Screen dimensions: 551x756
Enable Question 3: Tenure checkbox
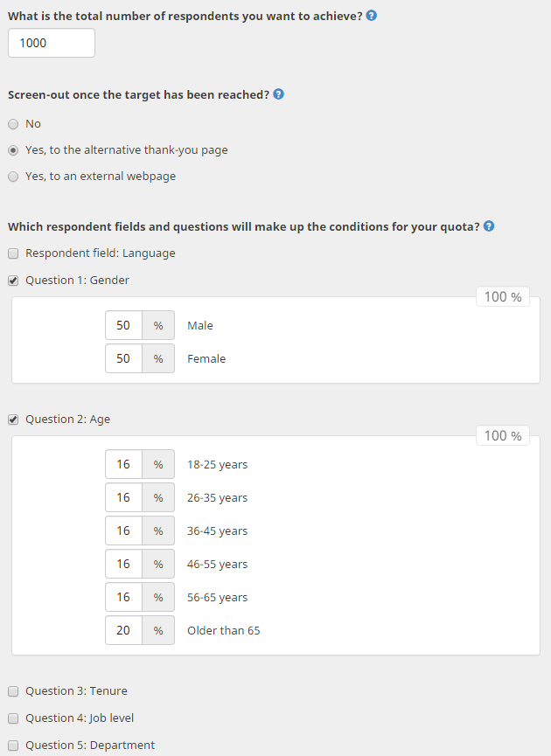(13, 691)
